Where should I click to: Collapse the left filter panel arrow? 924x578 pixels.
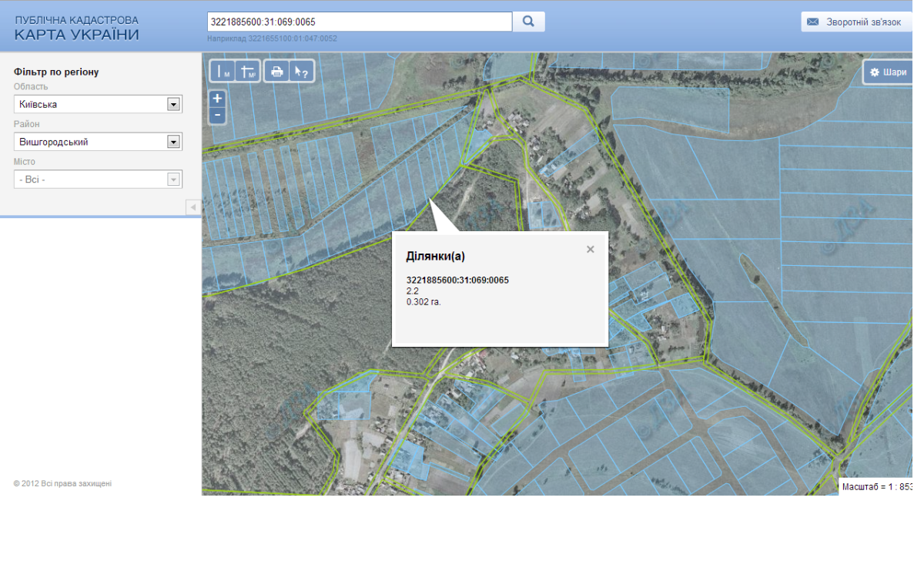point(193,207)
